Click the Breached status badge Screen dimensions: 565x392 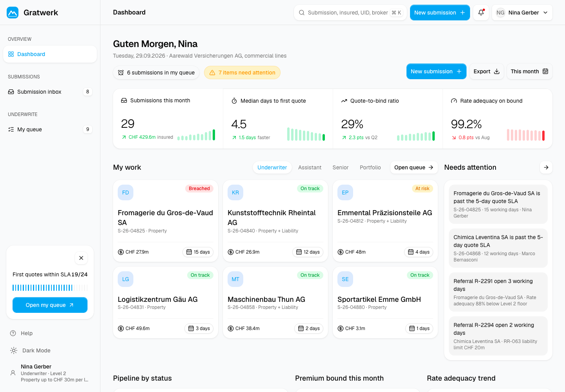point(199,189)
